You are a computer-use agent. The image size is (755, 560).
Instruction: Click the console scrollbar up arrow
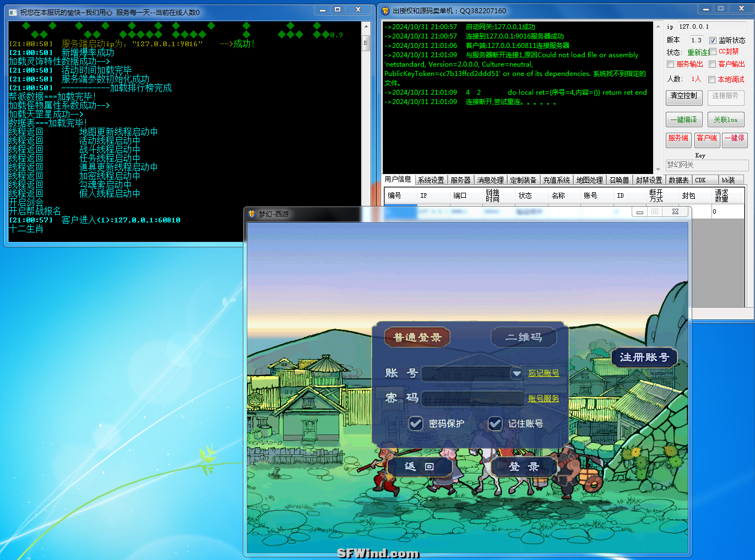coord(366,26)
